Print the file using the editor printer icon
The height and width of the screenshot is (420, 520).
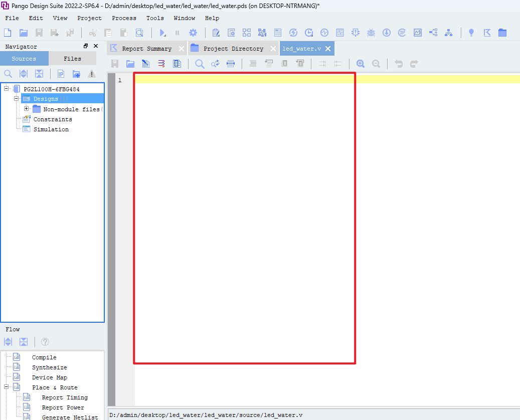[230, 64]
